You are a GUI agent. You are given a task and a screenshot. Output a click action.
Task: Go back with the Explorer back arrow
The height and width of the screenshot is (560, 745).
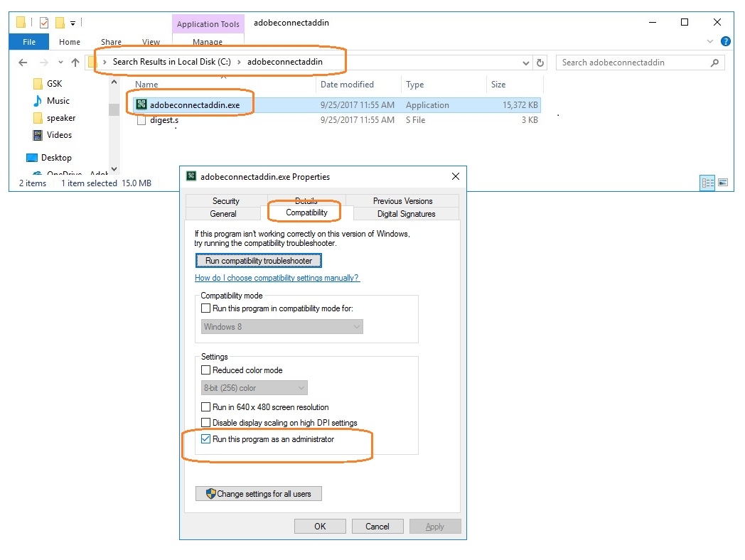(22, 63)
